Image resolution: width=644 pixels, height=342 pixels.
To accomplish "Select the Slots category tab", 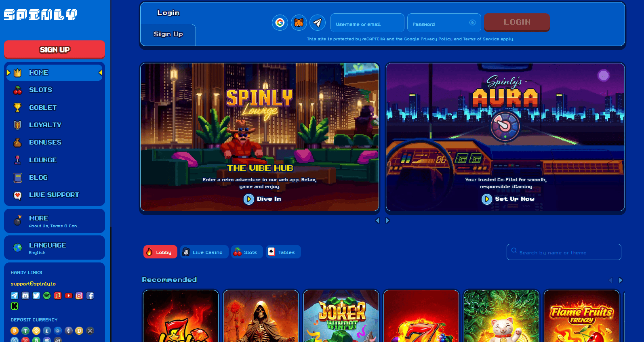I will pyautogui.click(x=247, y=252).
